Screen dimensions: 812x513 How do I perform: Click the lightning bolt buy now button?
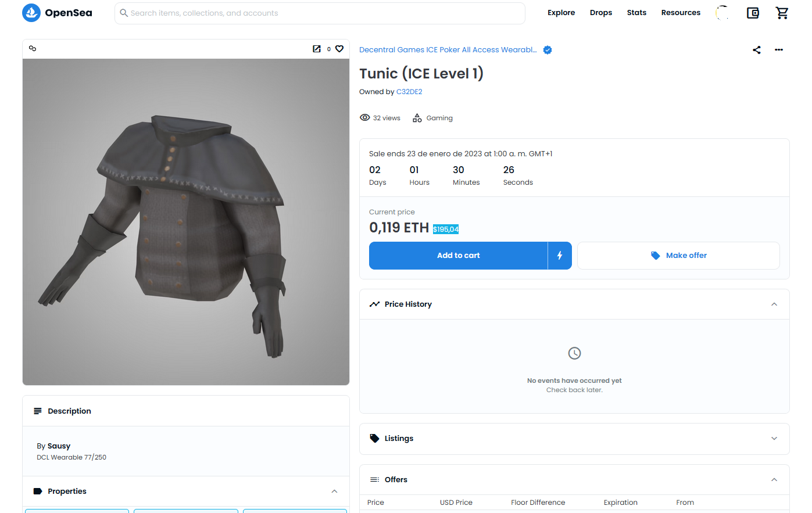(560, 256)
